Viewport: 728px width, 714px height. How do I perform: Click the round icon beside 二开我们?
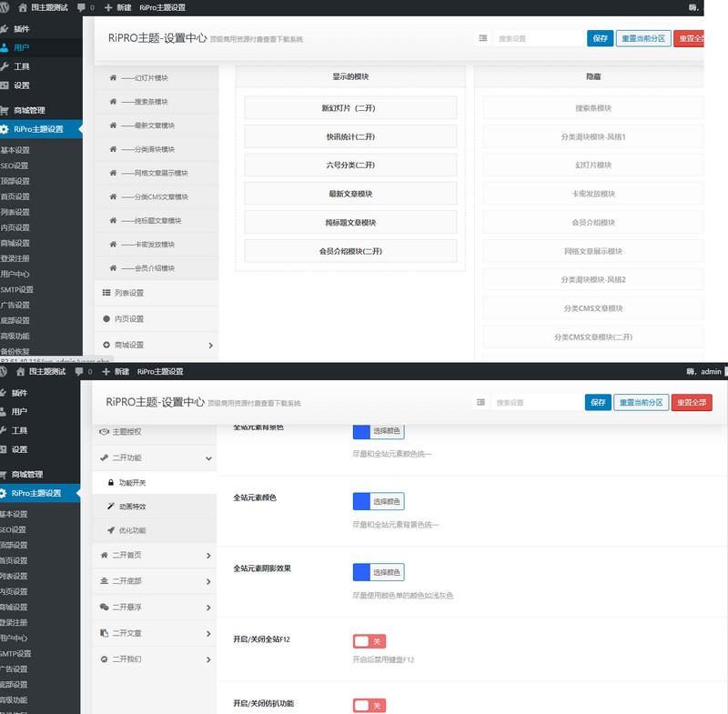[x=104, y=659]
